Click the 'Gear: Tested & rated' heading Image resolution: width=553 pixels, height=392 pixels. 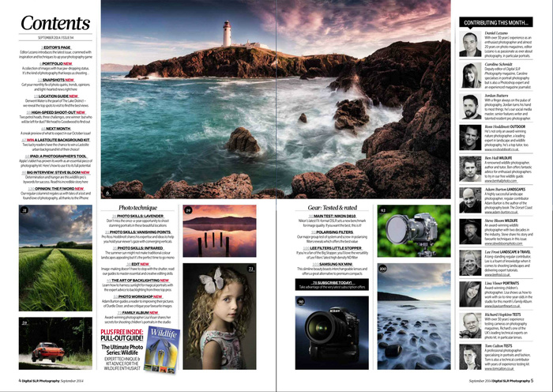[332, 208]
